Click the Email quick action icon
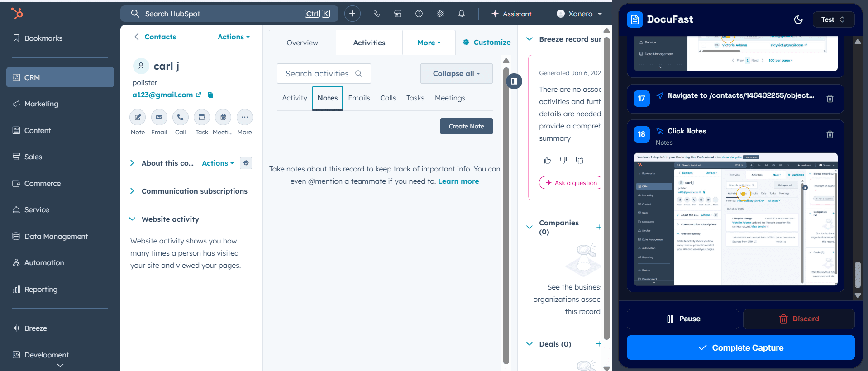This screenshot has width=868, height=371. pyautogui.click(x=159, y=117)
